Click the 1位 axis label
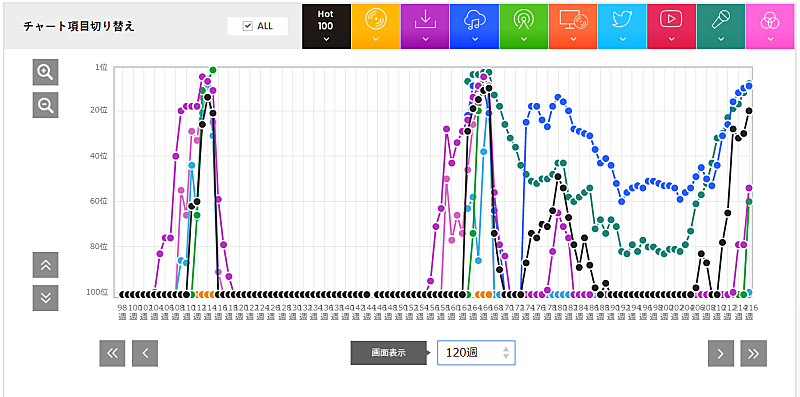The height and width of the screenshot is (397, 800). coord(102,67)
